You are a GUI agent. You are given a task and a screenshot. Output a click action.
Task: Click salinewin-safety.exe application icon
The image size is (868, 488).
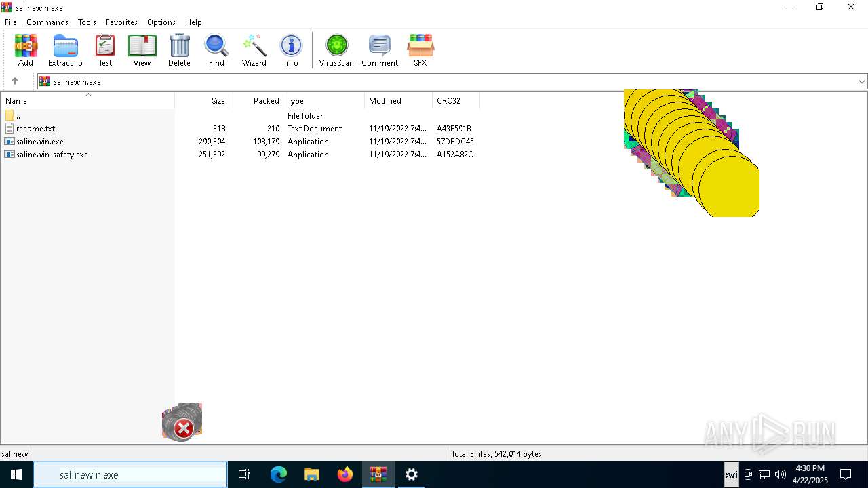(9, 155)
